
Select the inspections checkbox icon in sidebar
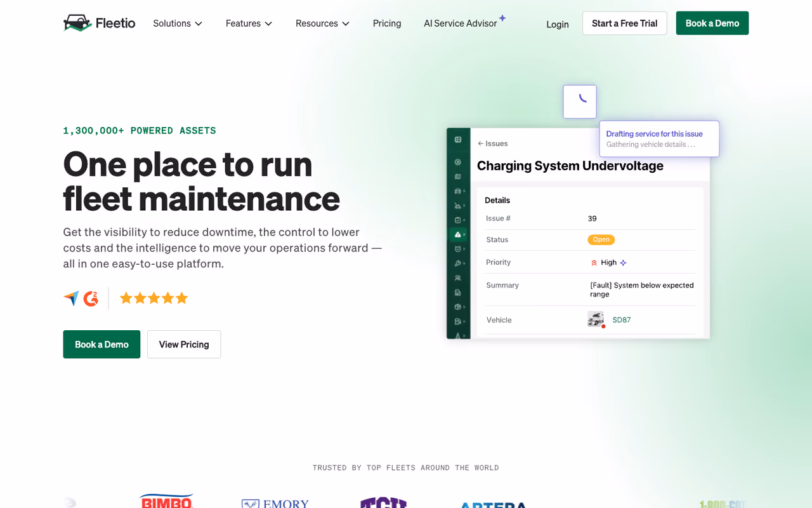(458, 220)
